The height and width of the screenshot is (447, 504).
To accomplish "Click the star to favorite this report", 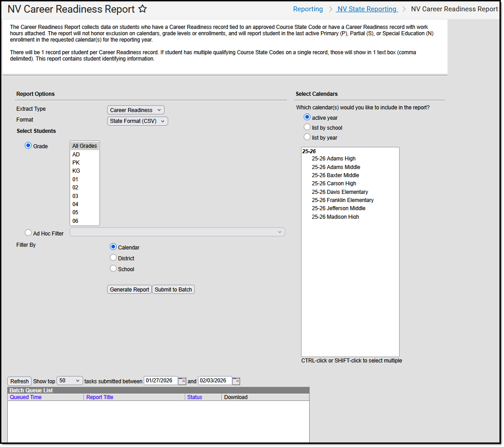I will (142, 9).
